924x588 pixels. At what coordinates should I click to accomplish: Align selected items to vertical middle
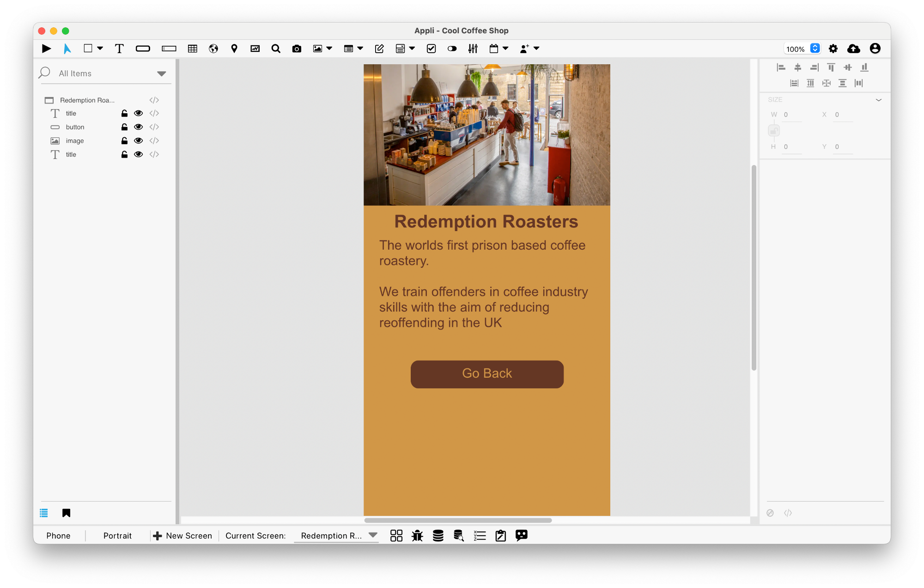pos(848,67)
